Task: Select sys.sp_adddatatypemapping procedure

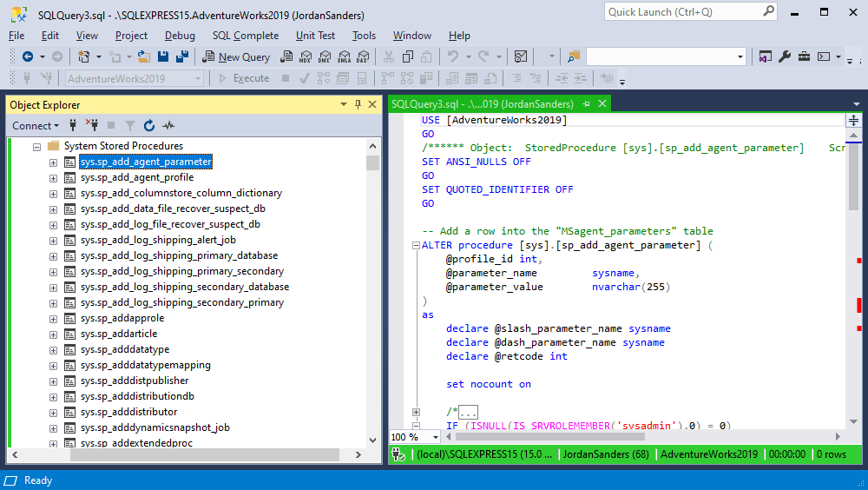Action: 146,365
